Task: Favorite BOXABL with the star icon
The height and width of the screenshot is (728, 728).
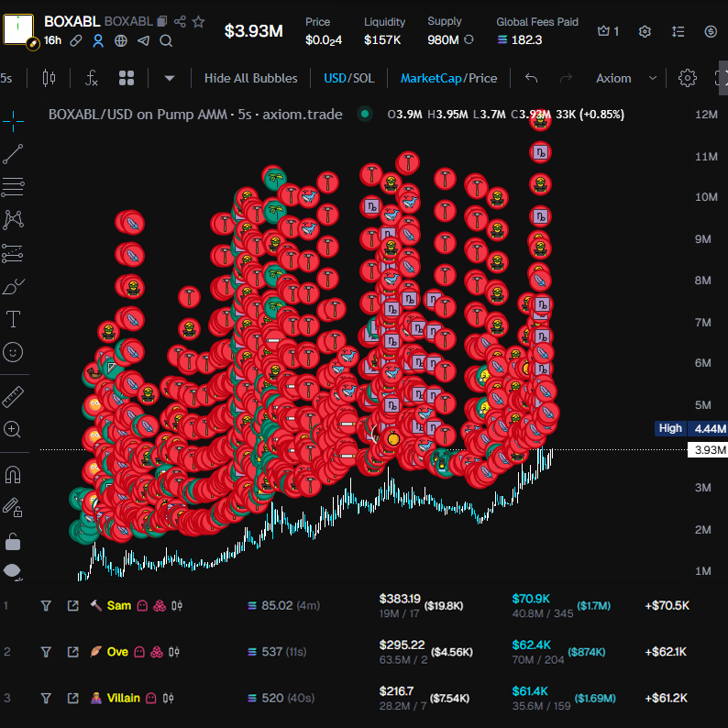Action: pyautogui.click(x=198, y=21)
